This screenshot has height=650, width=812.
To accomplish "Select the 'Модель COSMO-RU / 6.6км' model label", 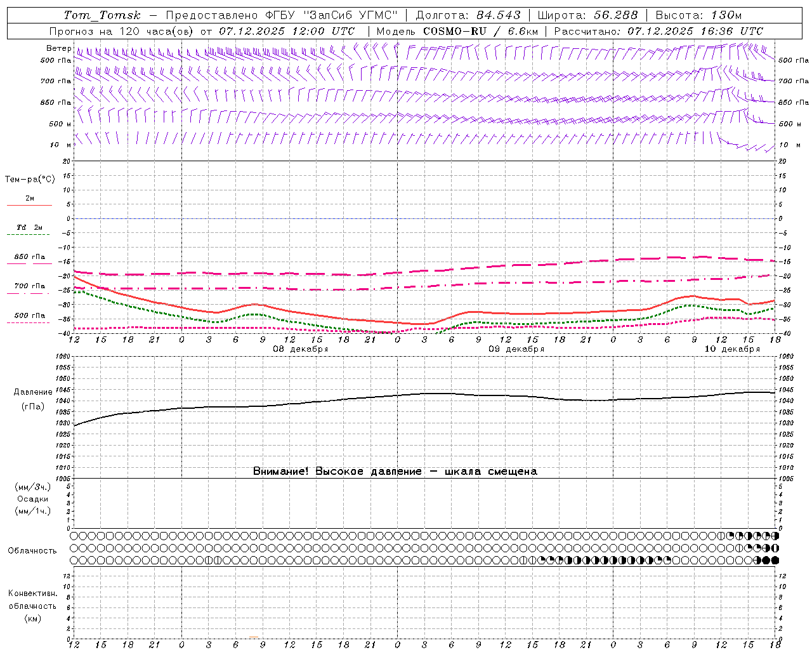I will [x=457, y=31].
